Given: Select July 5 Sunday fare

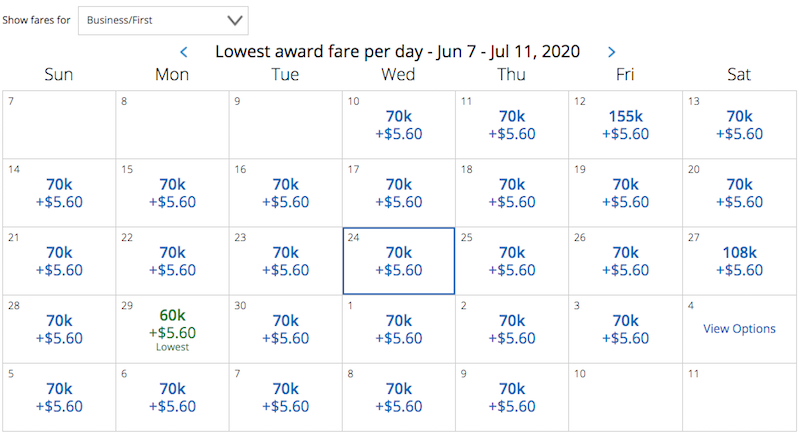Looking at the screenshot, I should click(x=59, y=397).
